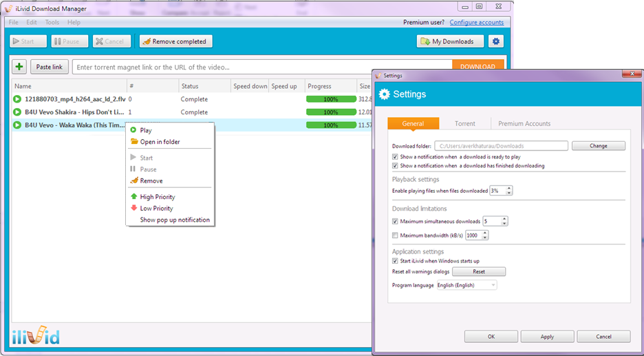This screenshot has height=356, width=644.
Task: Sort by the Speed up column header
Action: (287, 86)
